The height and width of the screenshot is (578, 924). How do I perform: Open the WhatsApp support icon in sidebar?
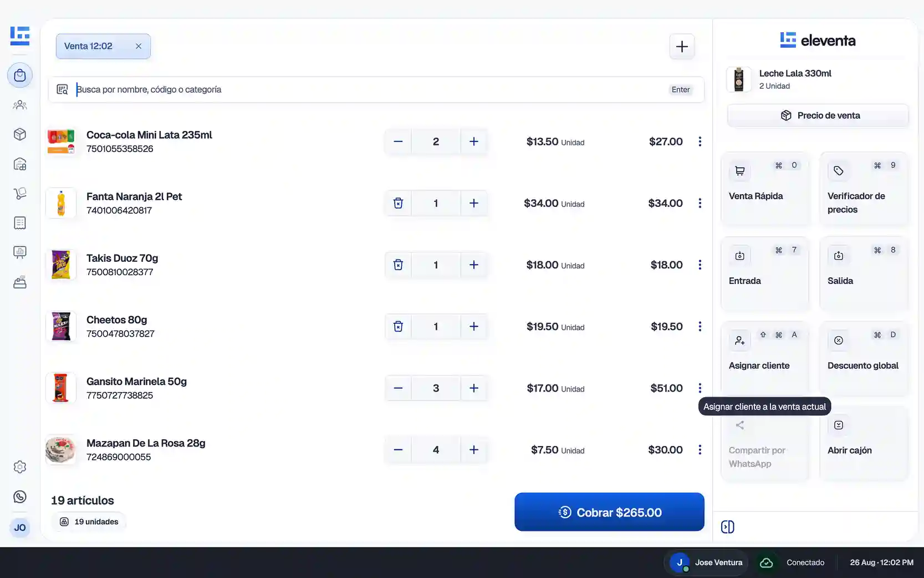coord(20,497)
